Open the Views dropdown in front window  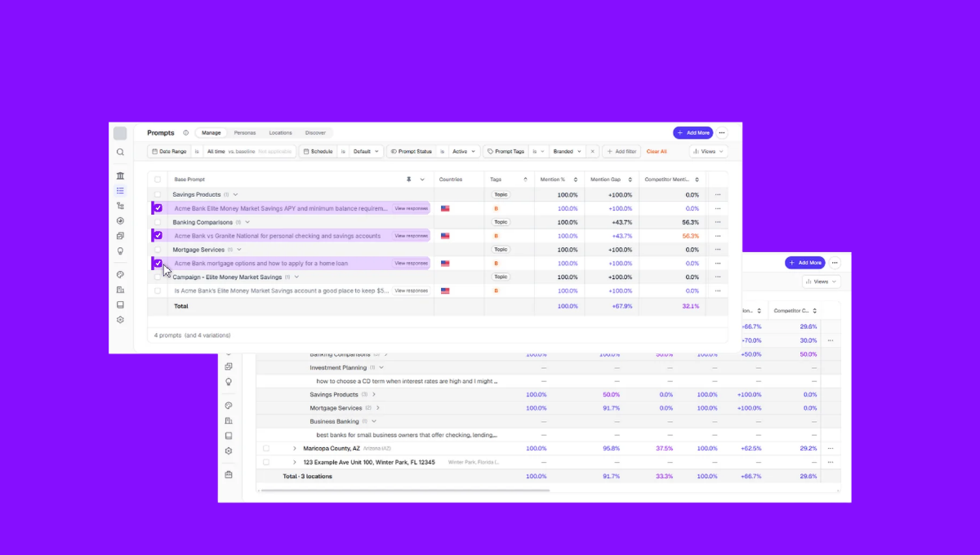point(708,152)
